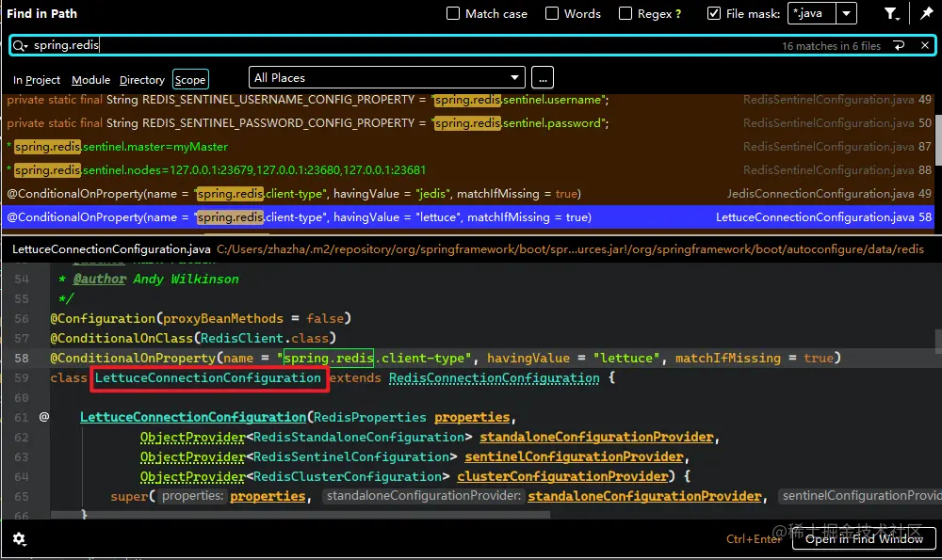The image size is (942, 560).
Task: Pin the Find in Path window
Action: click(926, 13)
